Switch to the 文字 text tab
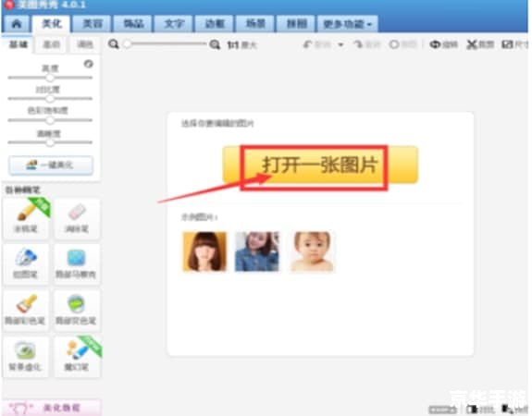Image resolution: width=532 pixels, height=416 pixels. click(x=174, y=24)
